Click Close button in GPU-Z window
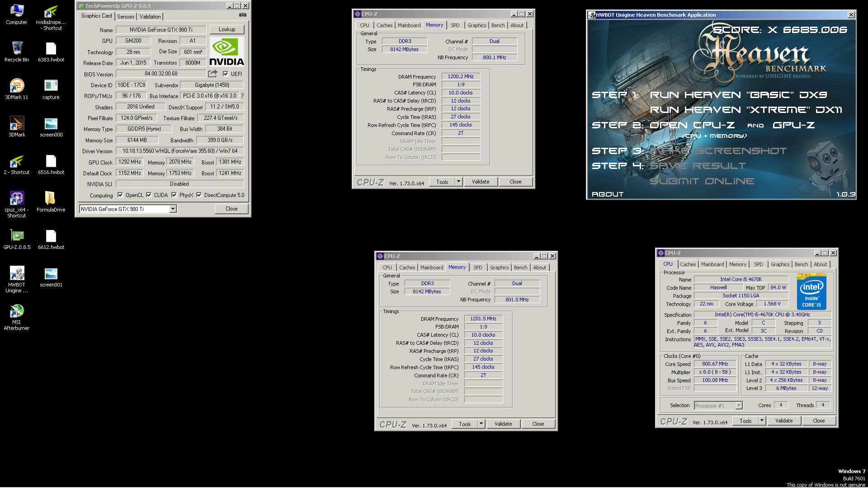Image resolution: width=868 pixels, height=488 pixels. (231, 209)
